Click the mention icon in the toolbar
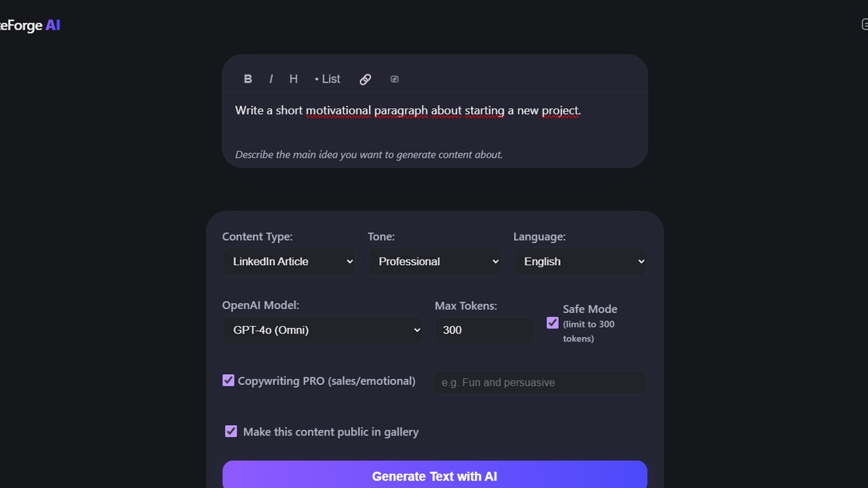This screenshot has width=868, height=488. pyautogui.click(x=394, y=79)
